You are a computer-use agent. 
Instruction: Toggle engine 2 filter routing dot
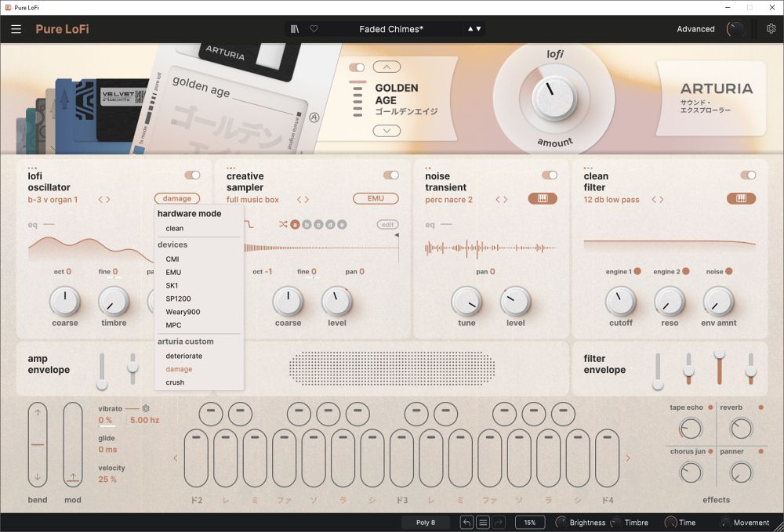[686, 271]
